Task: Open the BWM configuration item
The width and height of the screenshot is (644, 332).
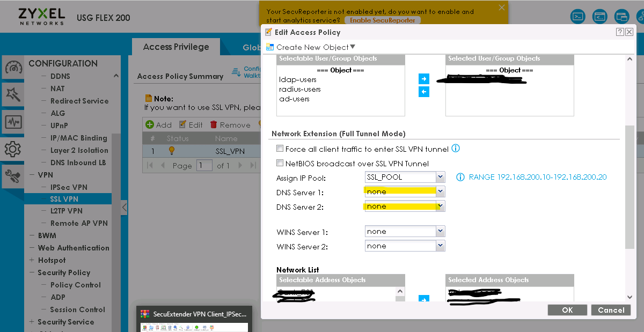Action: tap(47, 235)
